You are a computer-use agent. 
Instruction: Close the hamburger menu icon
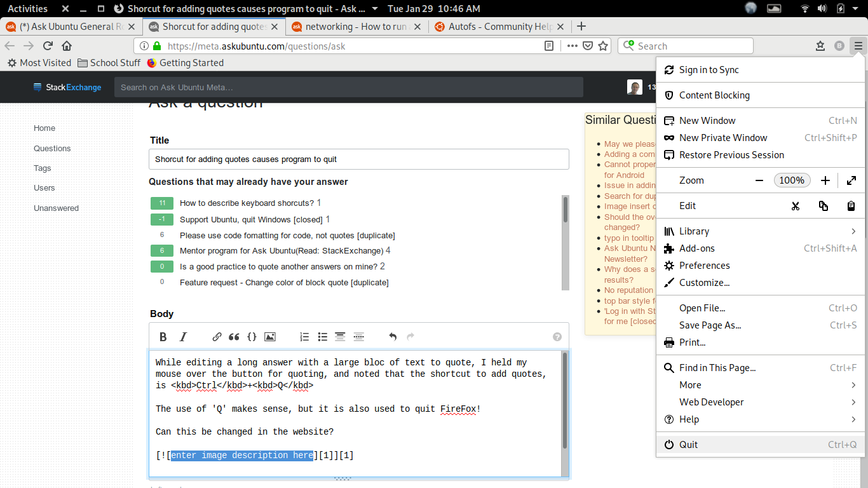[858, 46]
